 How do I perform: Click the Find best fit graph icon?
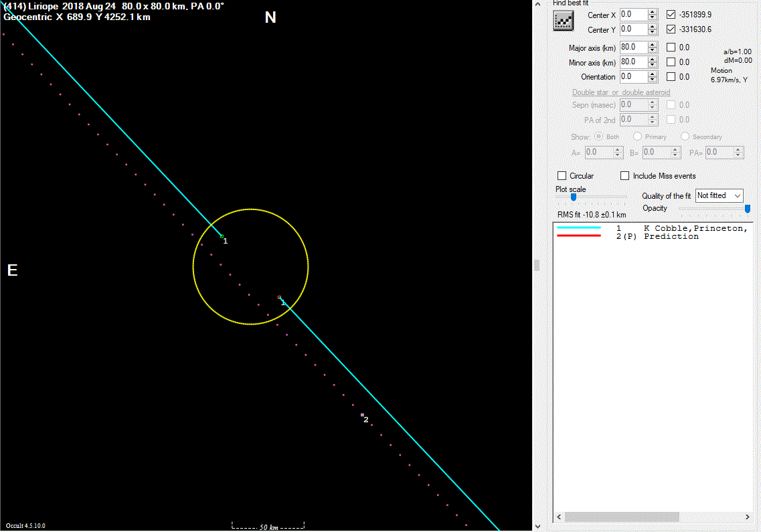[564, 21]
